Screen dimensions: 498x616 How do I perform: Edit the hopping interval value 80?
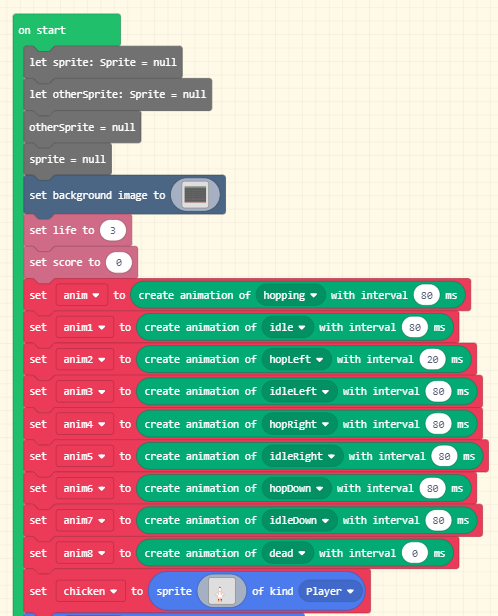pyautogui.click(x=427, y=295)
